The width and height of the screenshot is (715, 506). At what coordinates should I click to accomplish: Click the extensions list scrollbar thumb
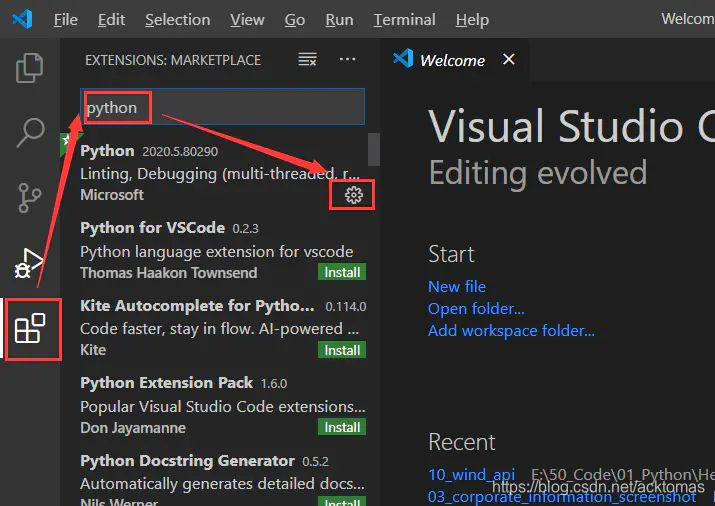(374, 150)
